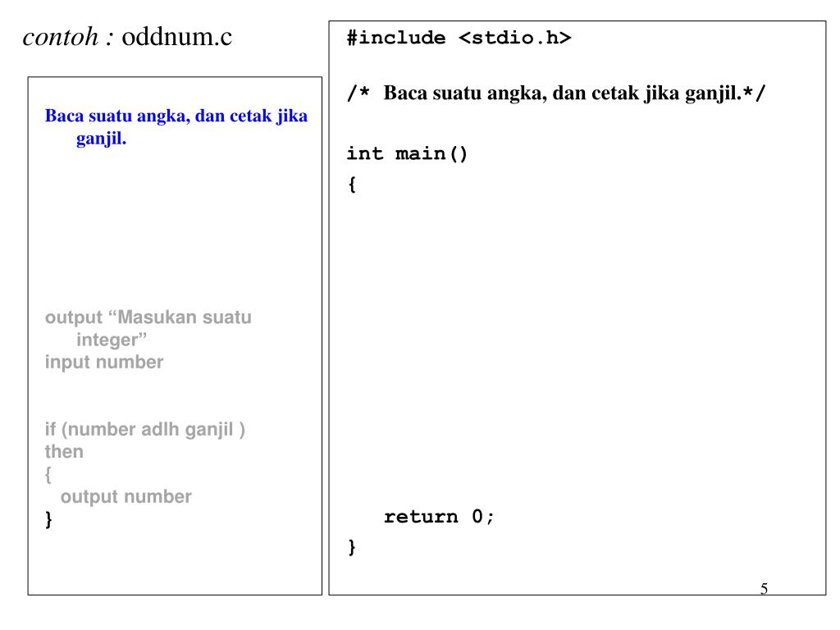Click the slide page number 5
Image resolution: width=840 pixels, height=630 pixels.
764,589
